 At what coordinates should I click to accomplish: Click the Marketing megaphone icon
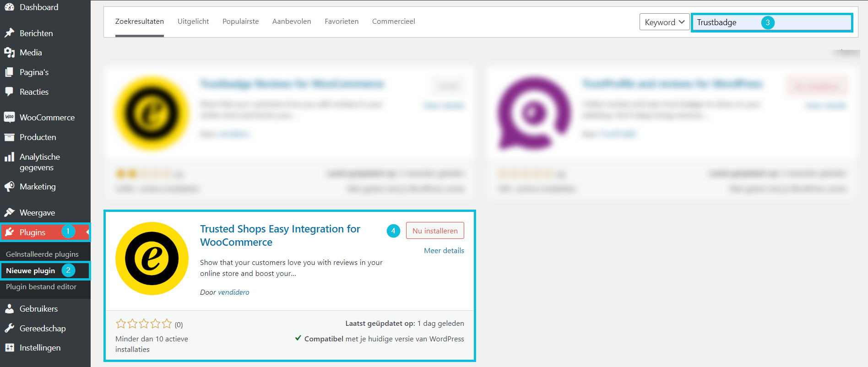9,187
